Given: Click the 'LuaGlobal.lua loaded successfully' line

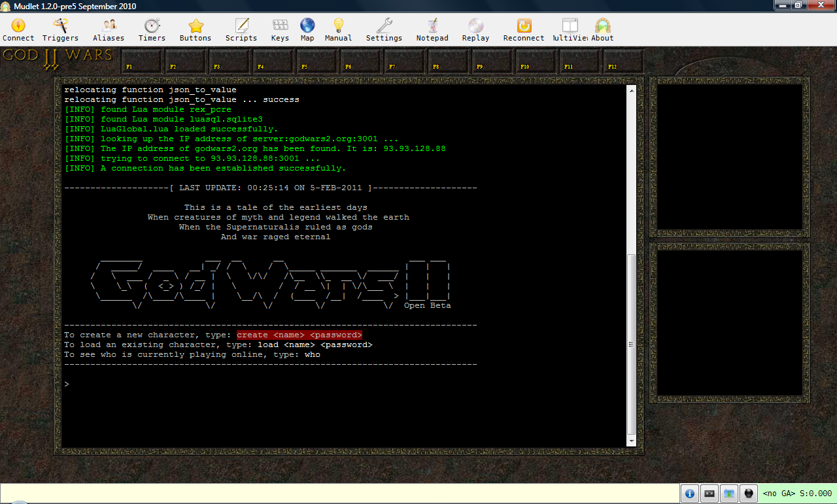Looking at the screenshot, I should [x=171, y=129].
